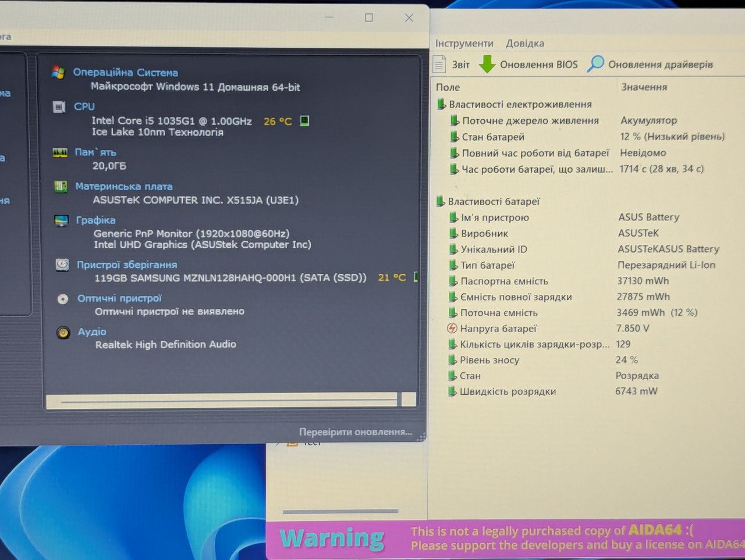Open the Оптичні пристрої section link
The height and width of the screenshot is (560, 745).
pyautogui.click(x=119, y=299)
